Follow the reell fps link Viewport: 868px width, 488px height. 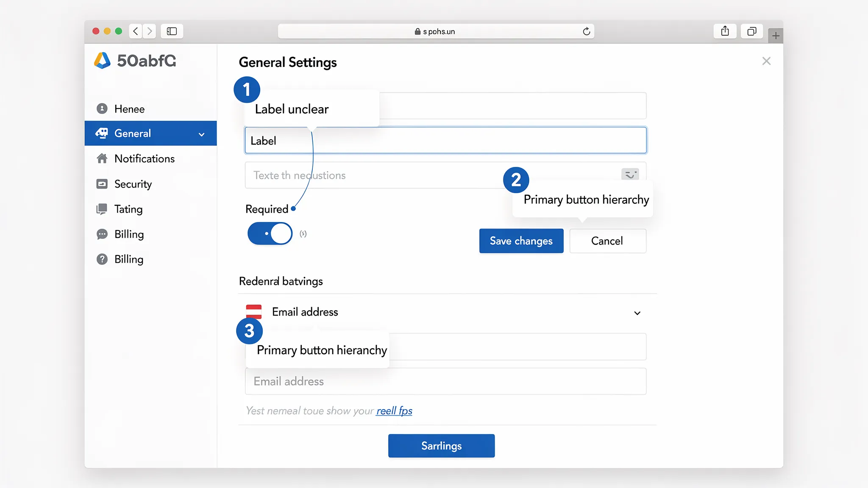click(x=394, y=410)
